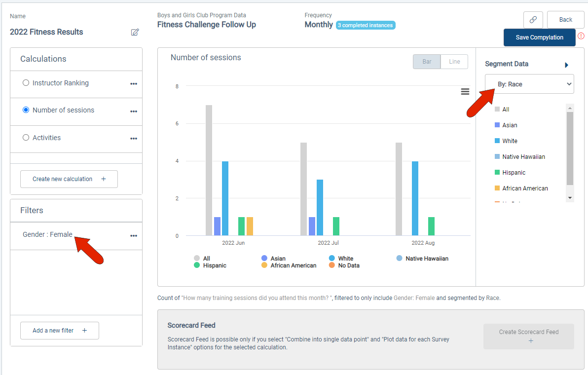This screenshot has height=375, width=588.
Task: Select the Number of sessions radio button
Action: [26, 110]
